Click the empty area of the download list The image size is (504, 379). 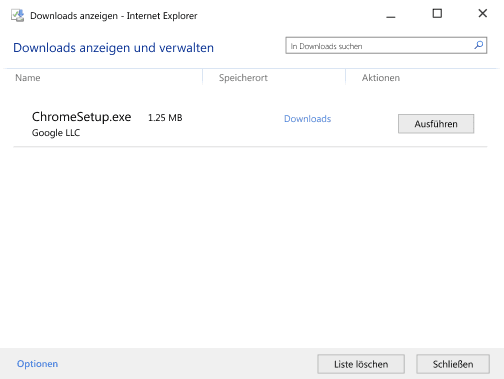pyautogui.click(x=250, y=247)
